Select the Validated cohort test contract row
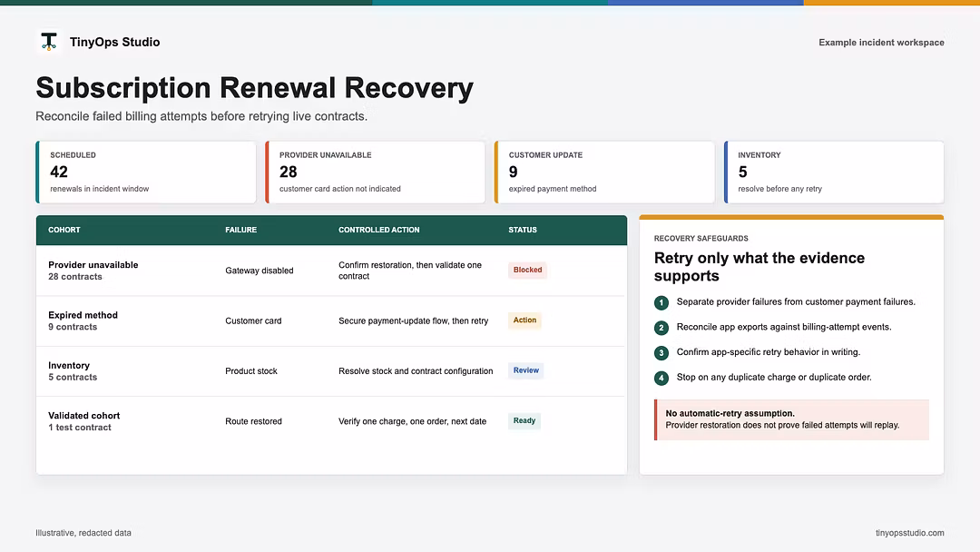Image resolution: width=980 pixels, height=552 pixels. (x=331, y=421)
